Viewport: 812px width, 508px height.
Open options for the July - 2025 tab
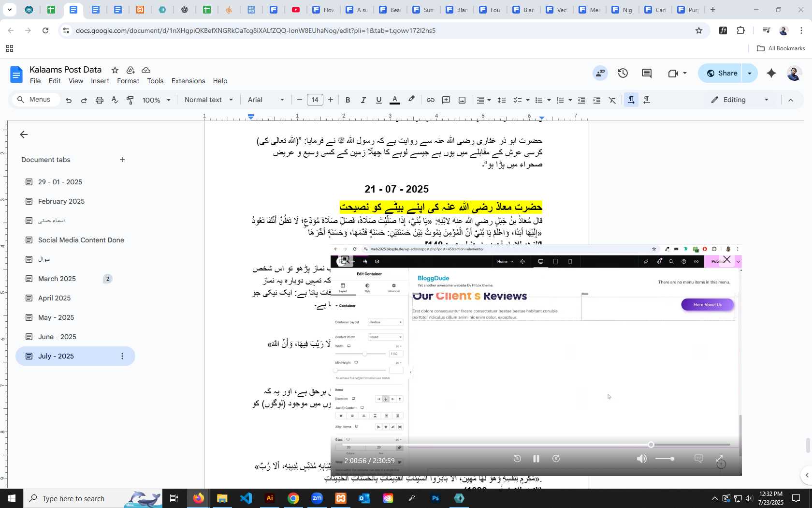122,356
